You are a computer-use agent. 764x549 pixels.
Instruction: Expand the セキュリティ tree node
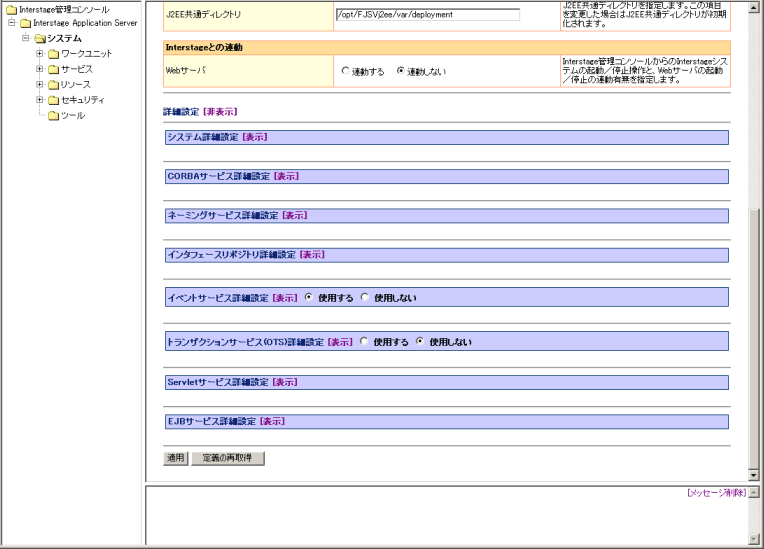pos(39,100)
